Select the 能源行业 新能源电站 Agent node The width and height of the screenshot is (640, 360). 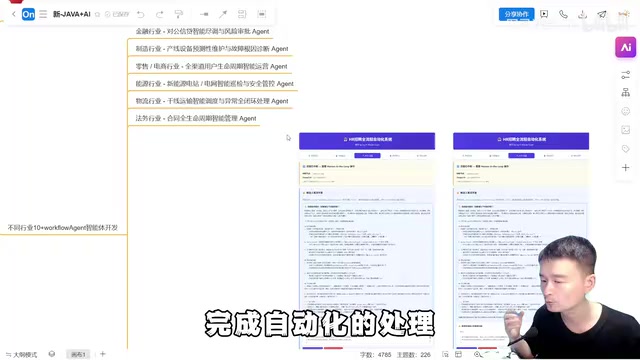[214, 84]
